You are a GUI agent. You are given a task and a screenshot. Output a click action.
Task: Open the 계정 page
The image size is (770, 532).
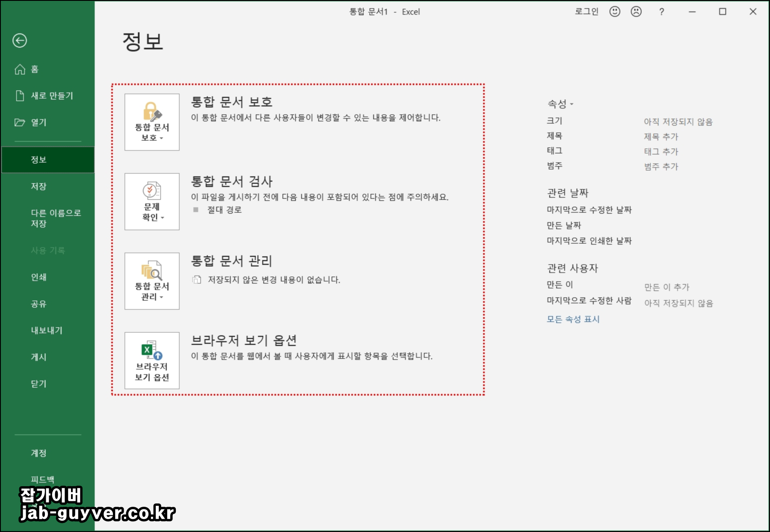tap(47, 453)
